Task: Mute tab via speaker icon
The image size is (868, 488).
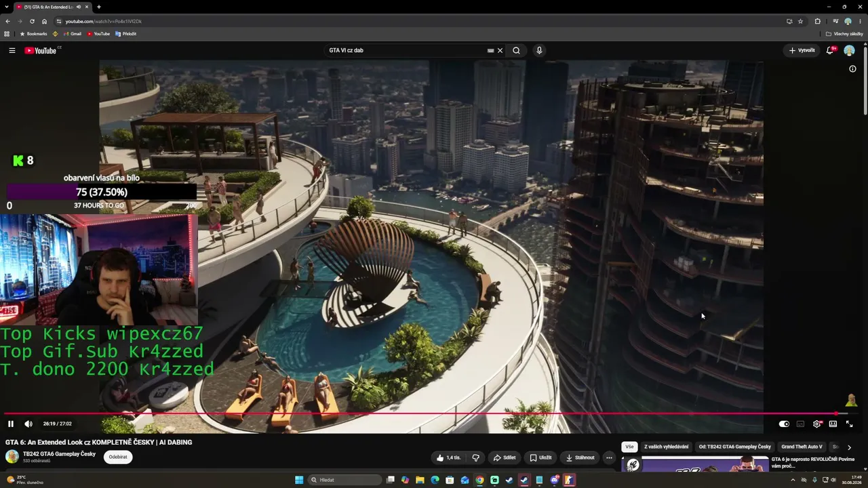Action: pos(77,7)
